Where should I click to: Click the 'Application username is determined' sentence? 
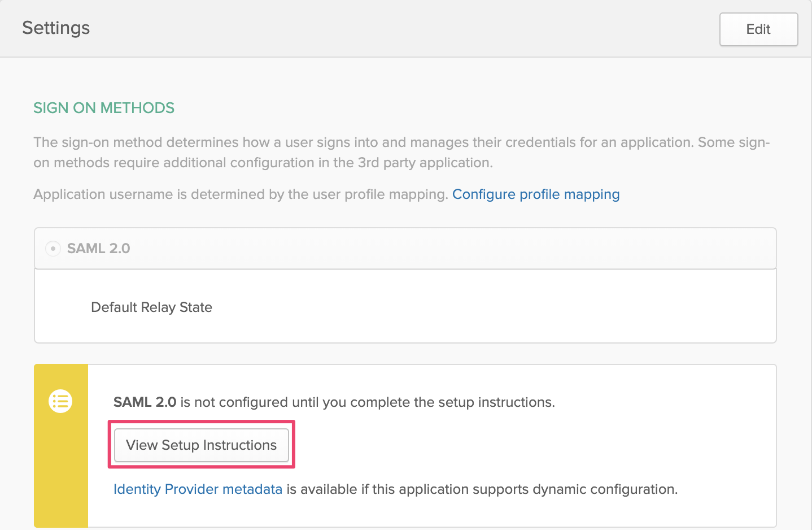pyautogui.click(x=241, y=194)
